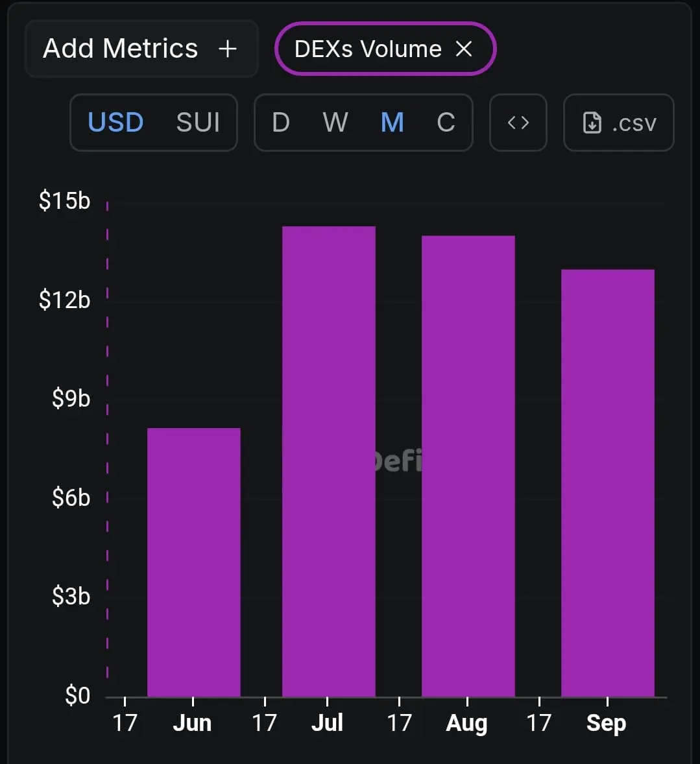Click the DefiLlama watermark in chart

pos(398,461)
